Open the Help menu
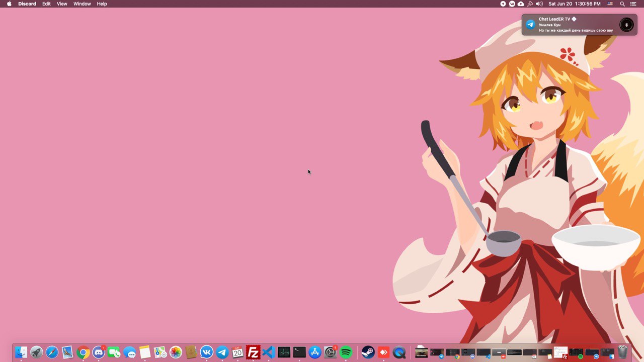The height and width of the screenshot is (362, 644). (x=102, y=4)
